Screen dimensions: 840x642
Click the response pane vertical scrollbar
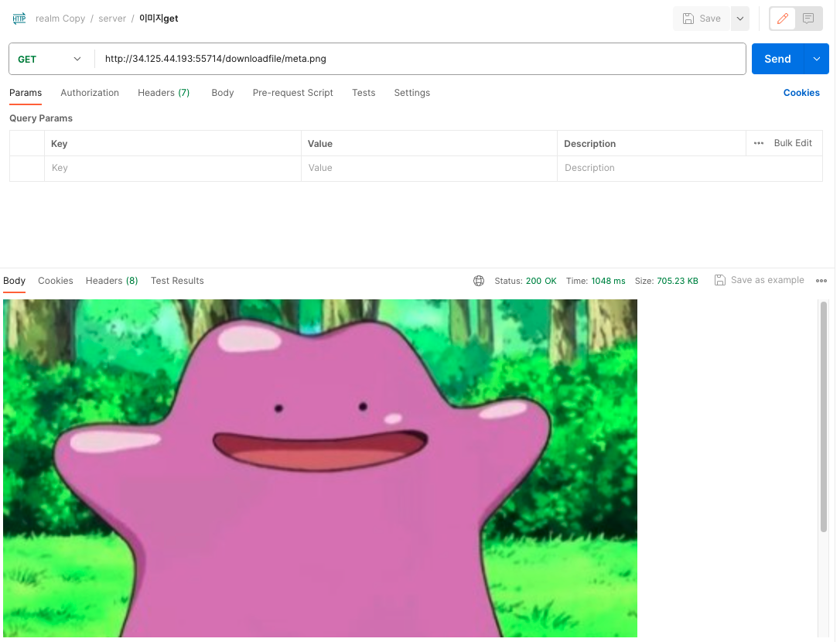(x=824, y=417)
